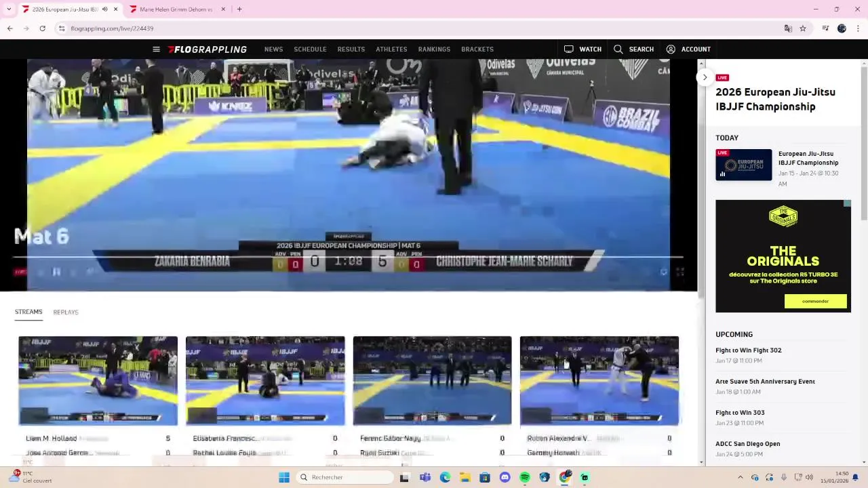Open Microsoft Teams from the taskbar
This screenshot has width=868, height=488.
(425, 477)
